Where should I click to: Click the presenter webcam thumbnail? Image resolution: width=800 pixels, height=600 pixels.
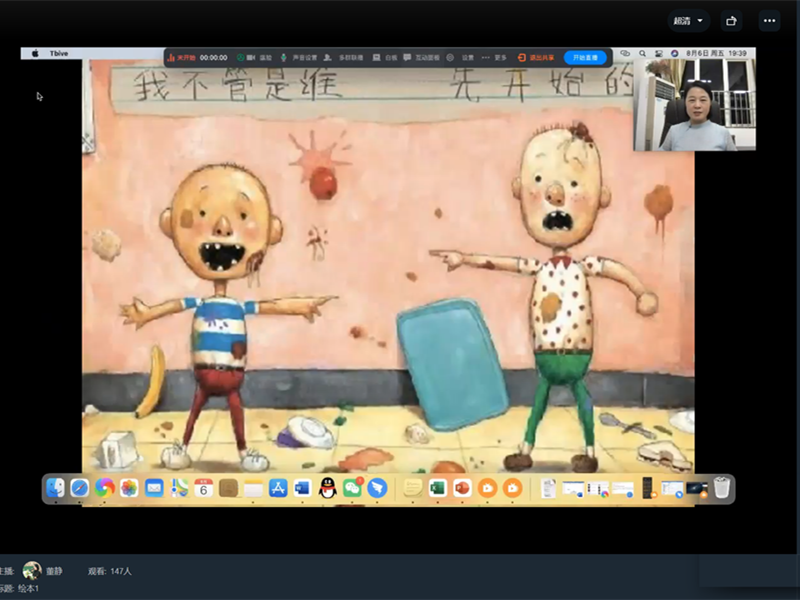(x=694, y=105)
